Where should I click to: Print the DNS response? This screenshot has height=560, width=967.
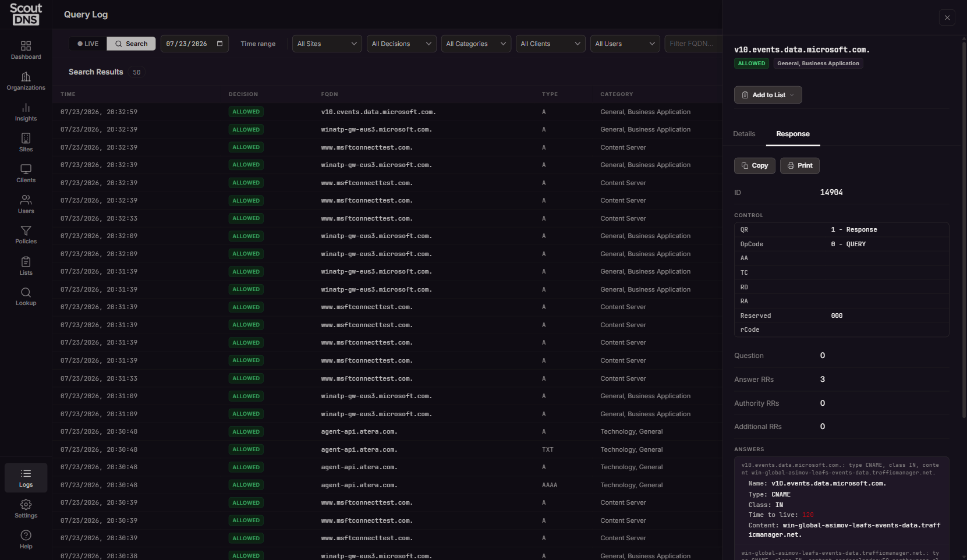coord(800,166)
